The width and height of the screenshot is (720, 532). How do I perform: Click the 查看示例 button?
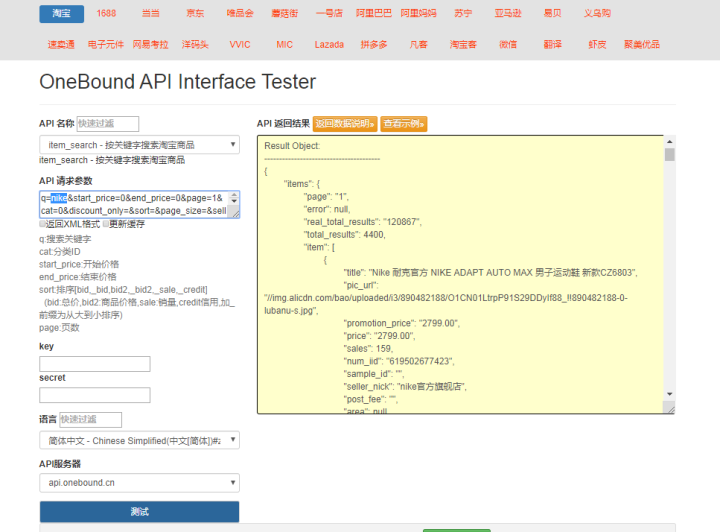coord(403,124)
